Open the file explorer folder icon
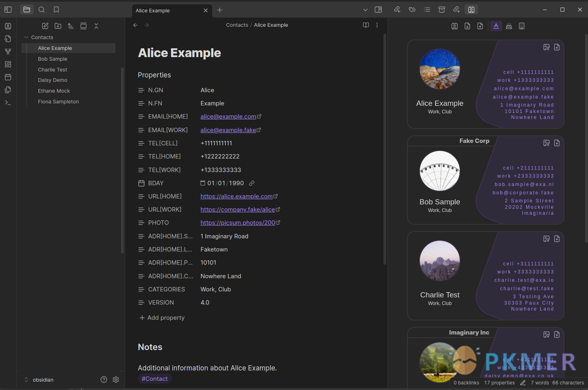The height and width of the screenshot is (390, 588). pos(27,10)
